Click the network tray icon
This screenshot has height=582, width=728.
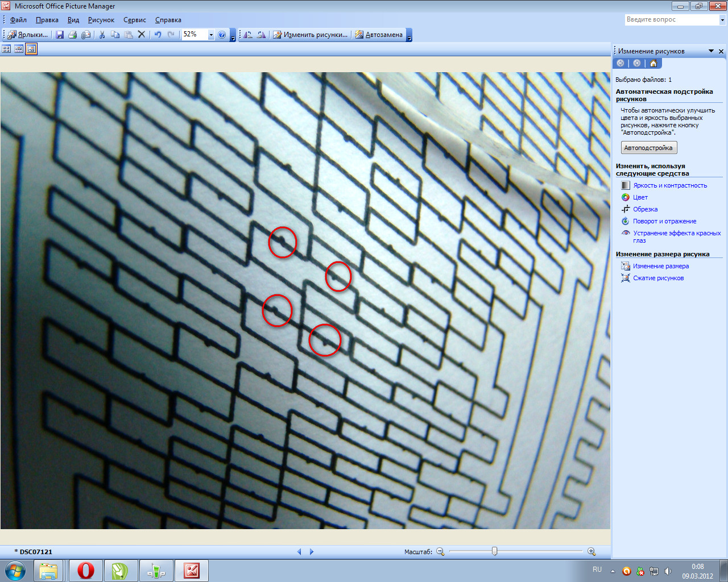(x=654, y=571)
